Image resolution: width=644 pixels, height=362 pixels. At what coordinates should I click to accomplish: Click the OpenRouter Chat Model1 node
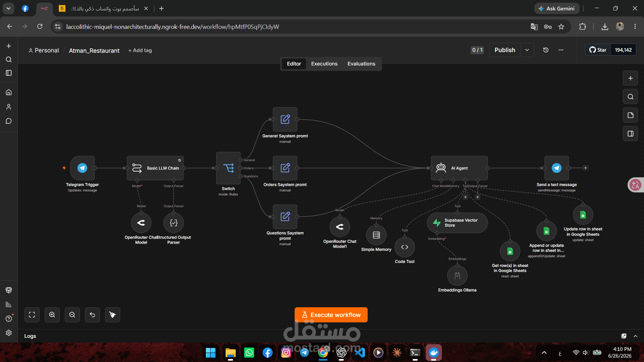tap(340, 227)
